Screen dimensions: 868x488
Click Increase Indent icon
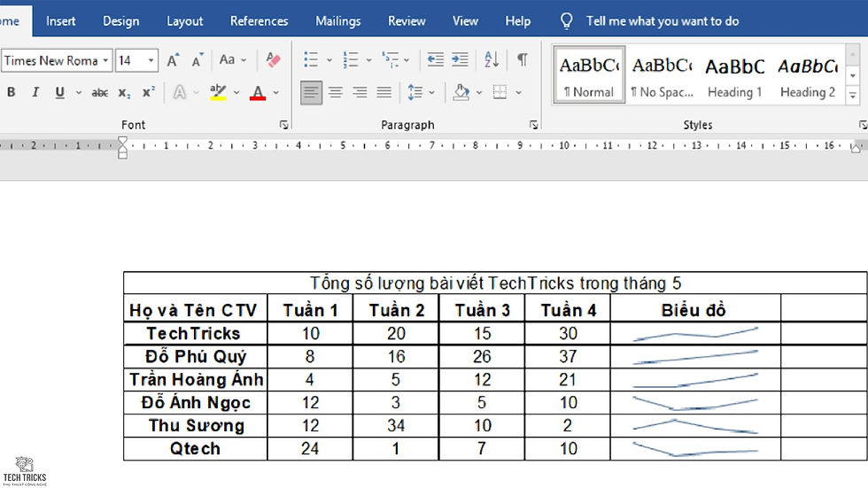[460, 59]
